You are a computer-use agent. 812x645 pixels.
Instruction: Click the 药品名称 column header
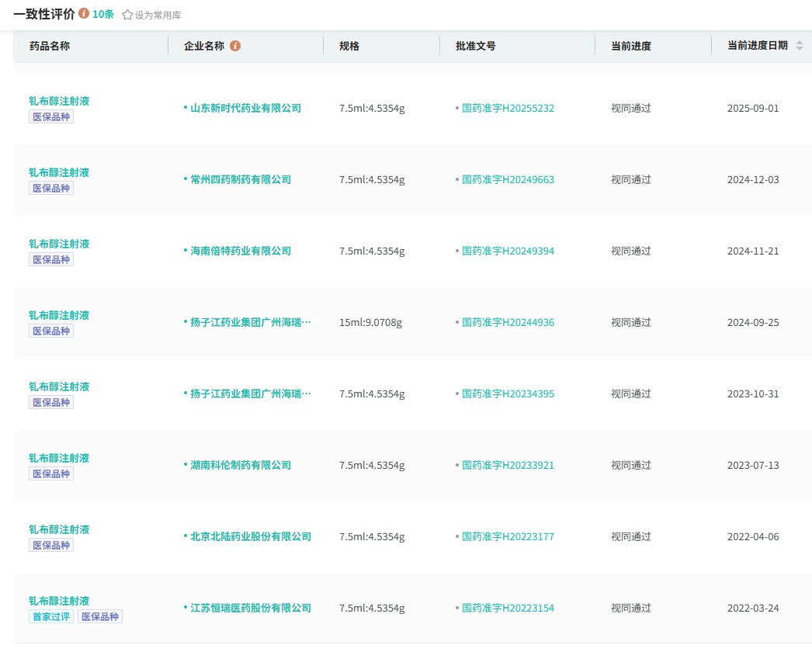coord(50,46)
